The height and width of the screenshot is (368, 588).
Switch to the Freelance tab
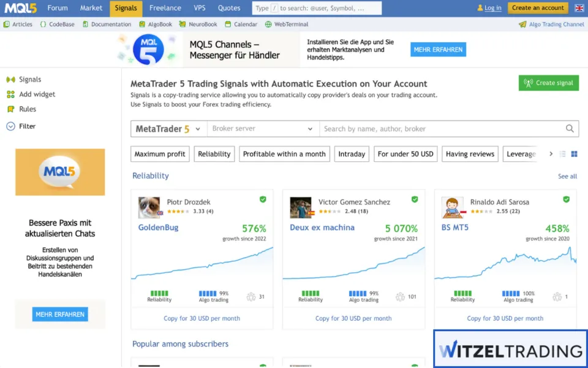[x=164, y=8]
